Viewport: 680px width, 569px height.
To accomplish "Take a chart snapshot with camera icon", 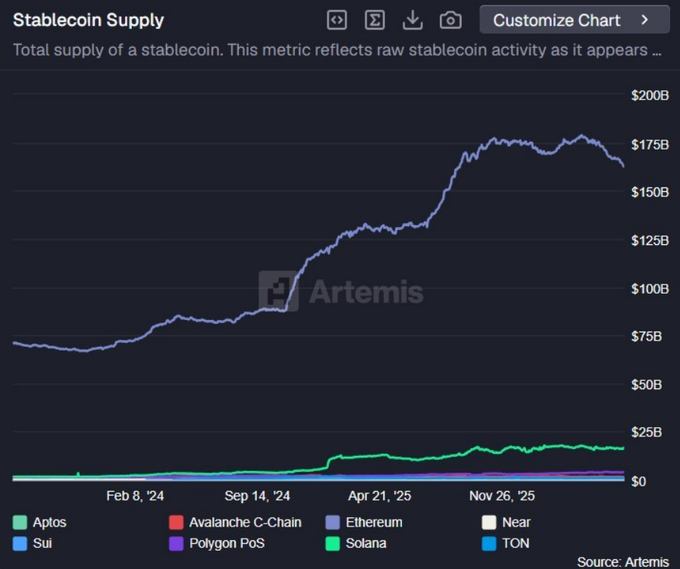I will [x=451, y=20].
